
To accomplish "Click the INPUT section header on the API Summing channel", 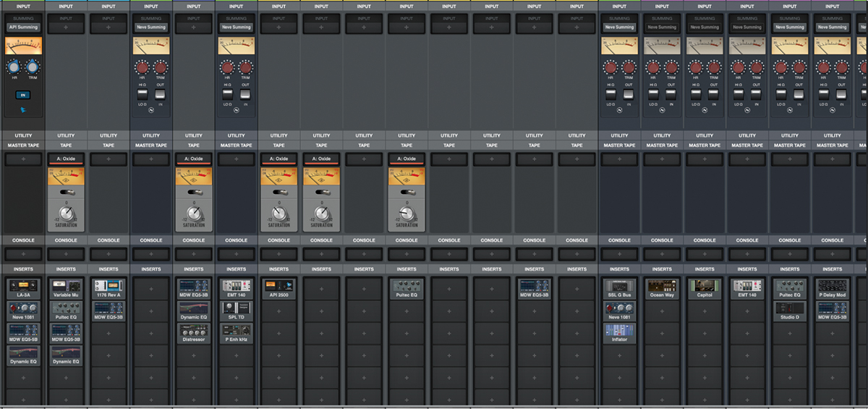I will [23, 7].
